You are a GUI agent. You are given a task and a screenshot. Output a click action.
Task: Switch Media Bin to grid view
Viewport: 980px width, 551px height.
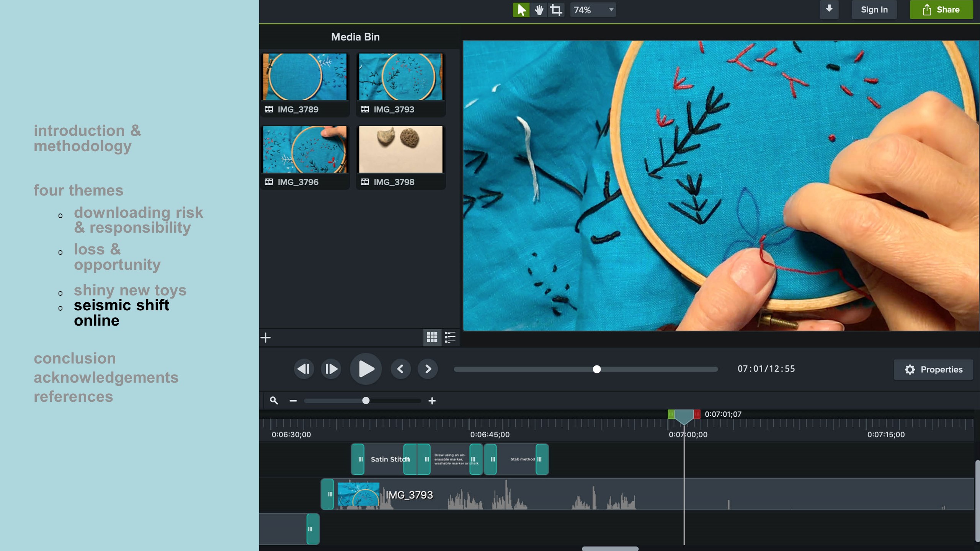(x=432, y=337)
